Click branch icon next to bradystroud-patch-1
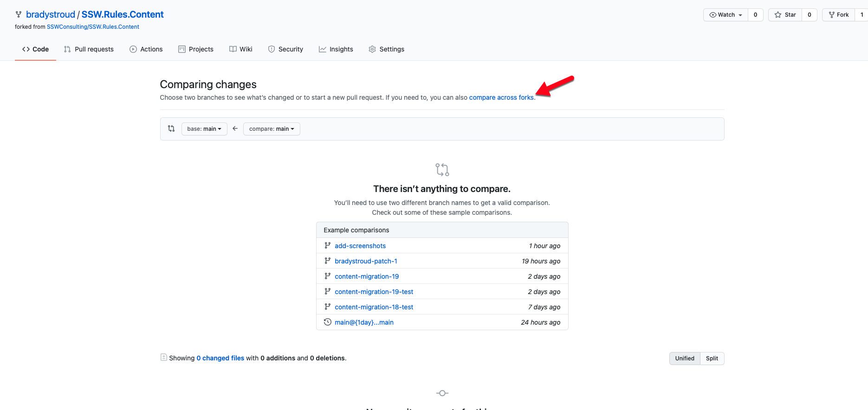Screen dimensions: 868x410 click(x=327, y=261)
